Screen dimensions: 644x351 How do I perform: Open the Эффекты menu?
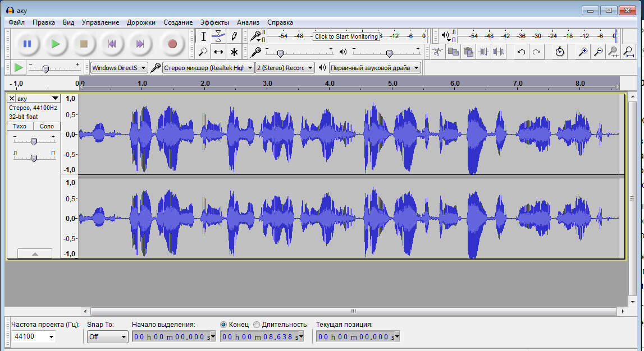(x=214, y=22)
